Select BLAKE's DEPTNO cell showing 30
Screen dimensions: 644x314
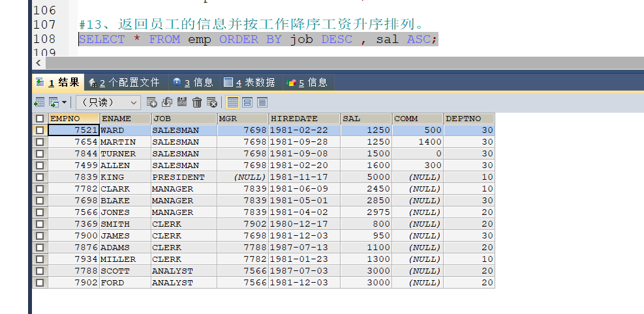[x=469, y=201]
